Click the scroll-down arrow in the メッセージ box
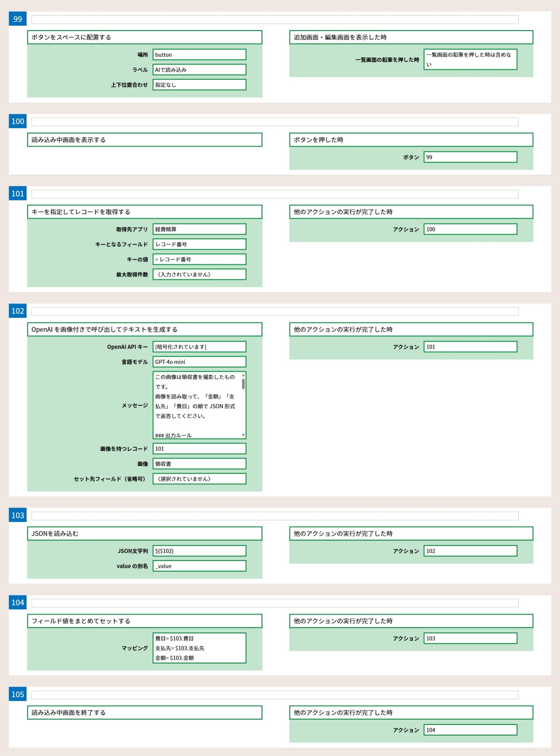Image resolution: width=560 pixels, height=756 pixels. [243, 435]
